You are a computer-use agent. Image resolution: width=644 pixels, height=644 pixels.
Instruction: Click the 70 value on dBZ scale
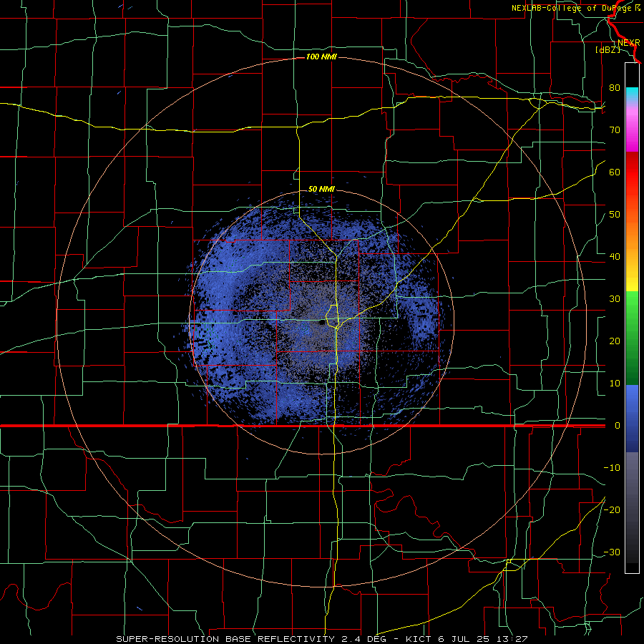615,130
